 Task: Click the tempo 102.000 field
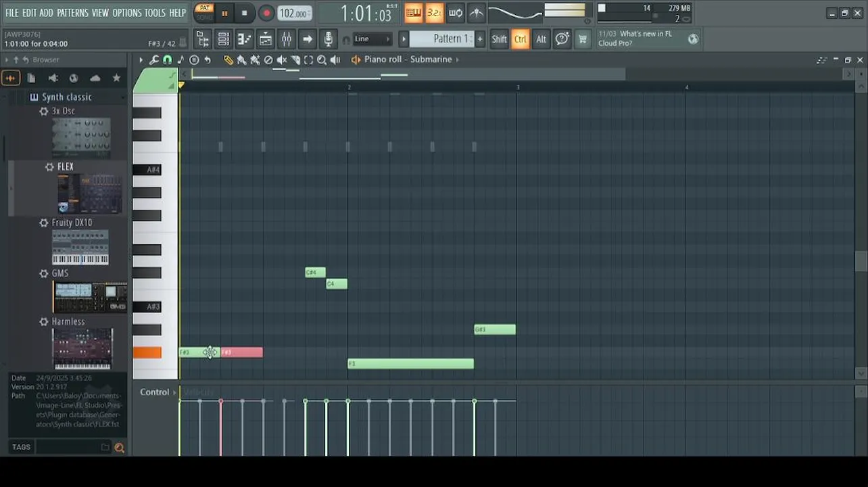point(295,13)
